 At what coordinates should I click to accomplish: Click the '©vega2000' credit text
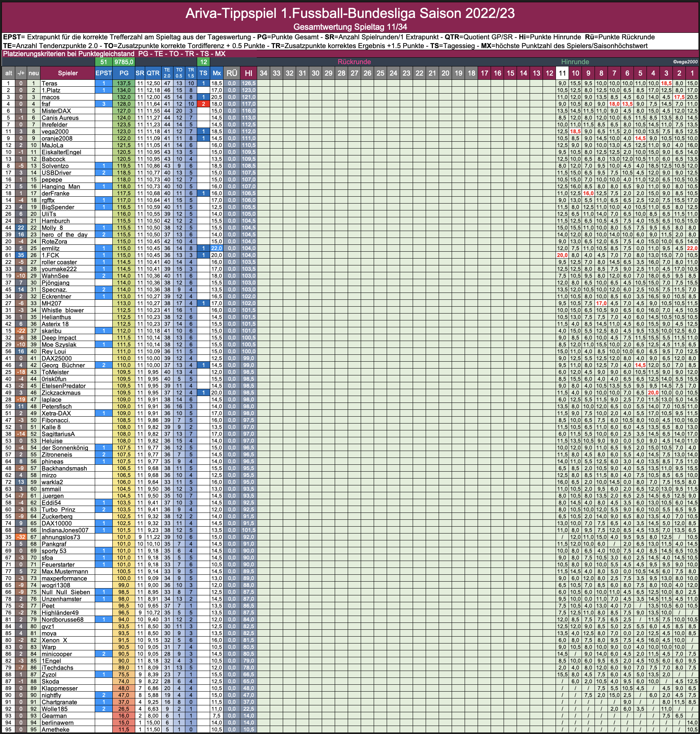[685, 62]
